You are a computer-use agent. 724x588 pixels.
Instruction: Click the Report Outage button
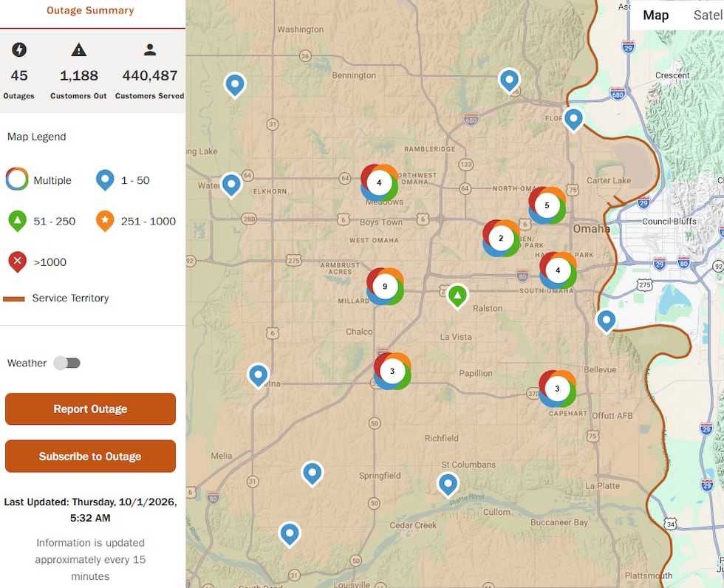point(90,409)
